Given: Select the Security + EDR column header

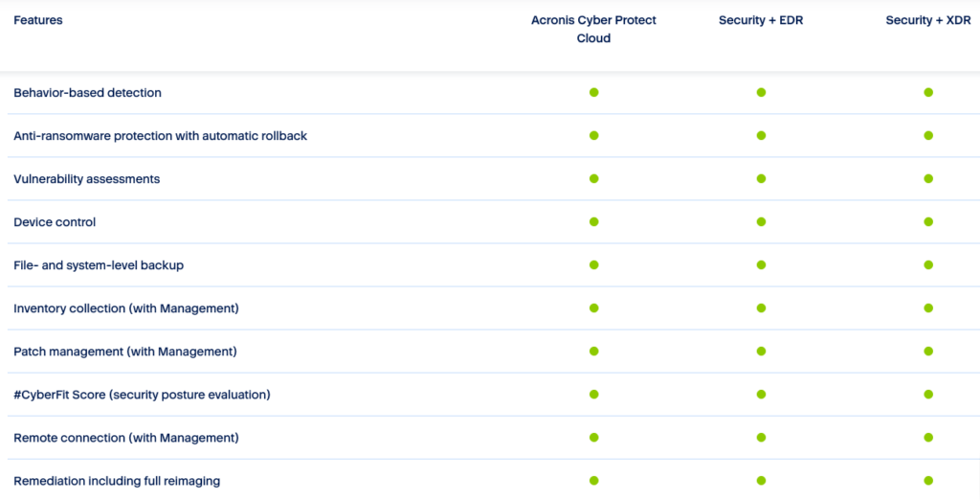Looking at the screenshot, I should click(x=761, y=20).
